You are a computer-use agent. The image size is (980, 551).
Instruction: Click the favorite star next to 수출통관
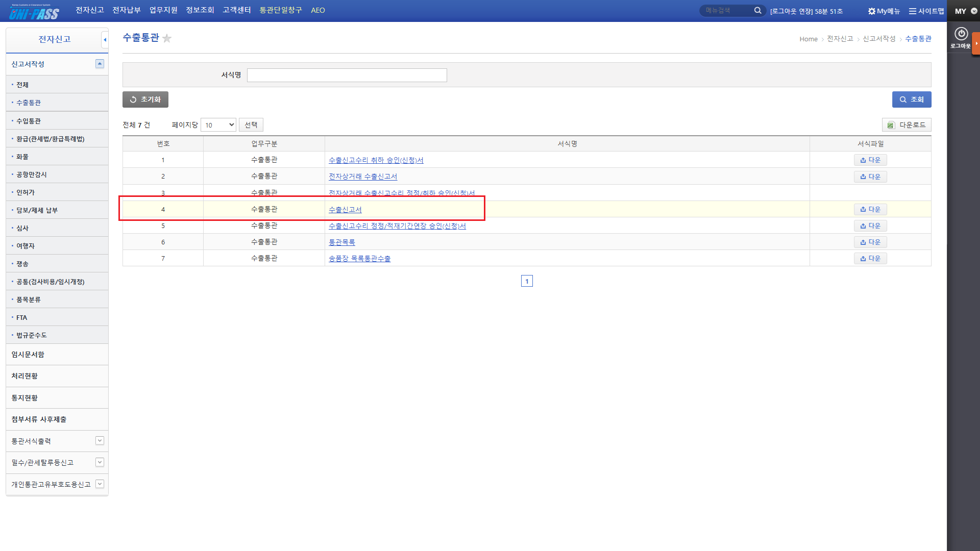pyautogui.click(x=167, y=38)
